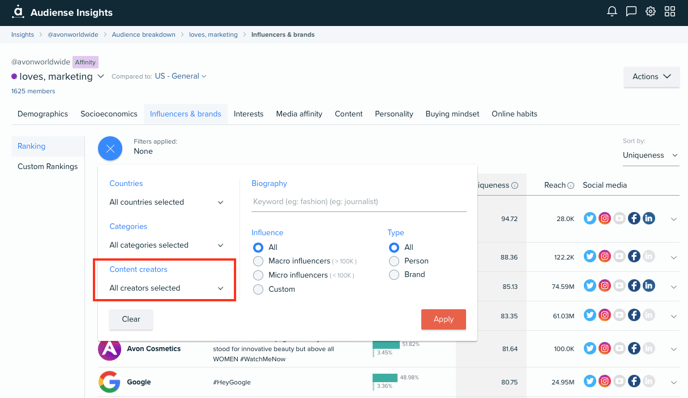The width and height of the screenshot is (688, 398).
Task: Select the Influence All radio button
Action: click(258, 247)
